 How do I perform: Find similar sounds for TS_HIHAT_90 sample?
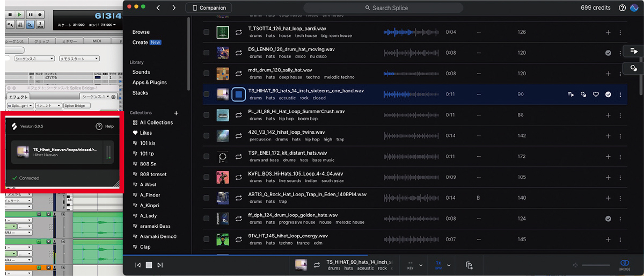[583, 95]
